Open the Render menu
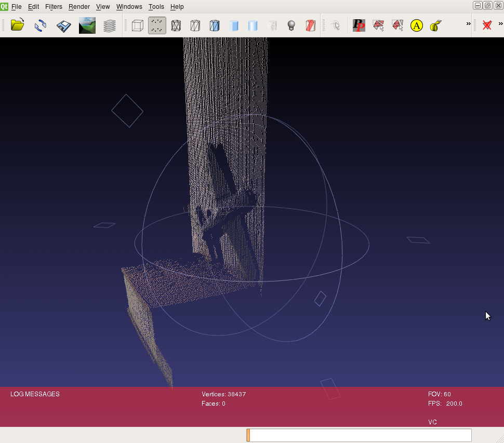This screenshot has height=443, width=504. point(79,7)
